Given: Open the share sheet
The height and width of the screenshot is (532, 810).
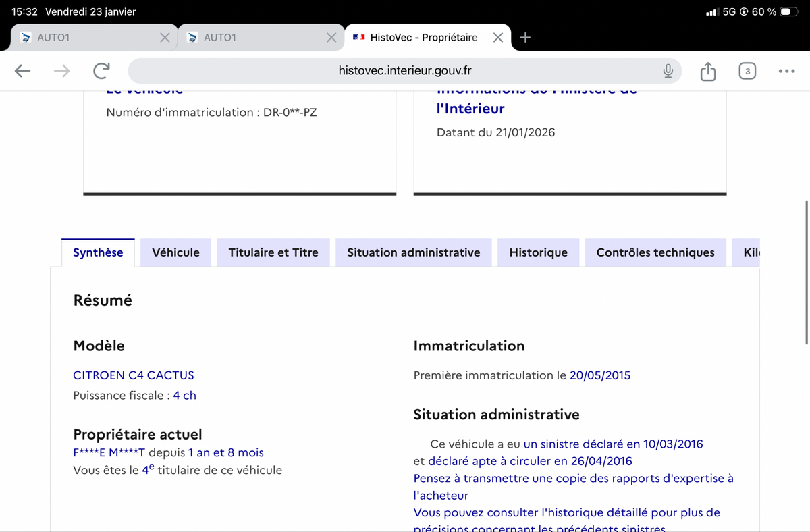Looking at the screenshot, I should 707,71.
